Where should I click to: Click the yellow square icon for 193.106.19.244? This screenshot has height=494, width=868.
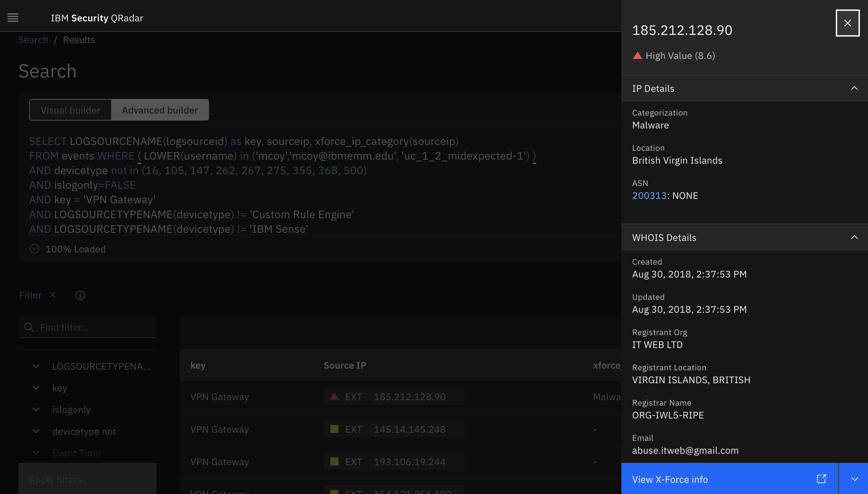334,461
